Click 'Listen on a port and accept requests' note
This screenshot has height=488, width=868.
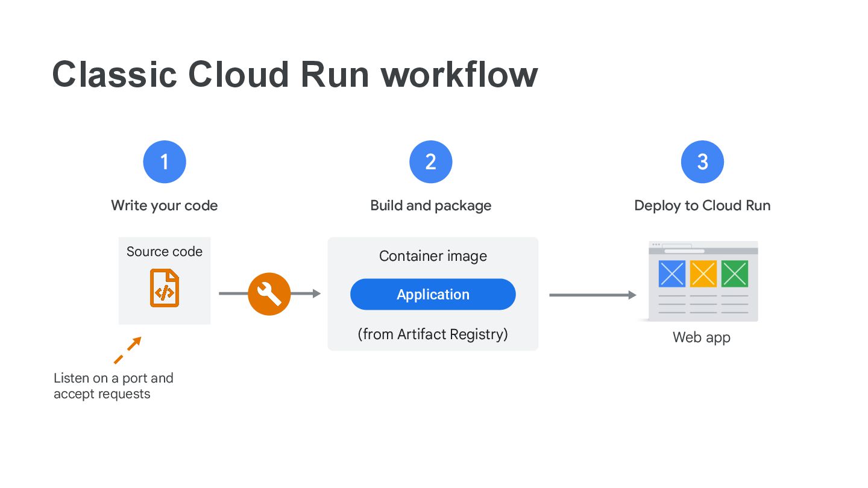click(x=113, y=386)
